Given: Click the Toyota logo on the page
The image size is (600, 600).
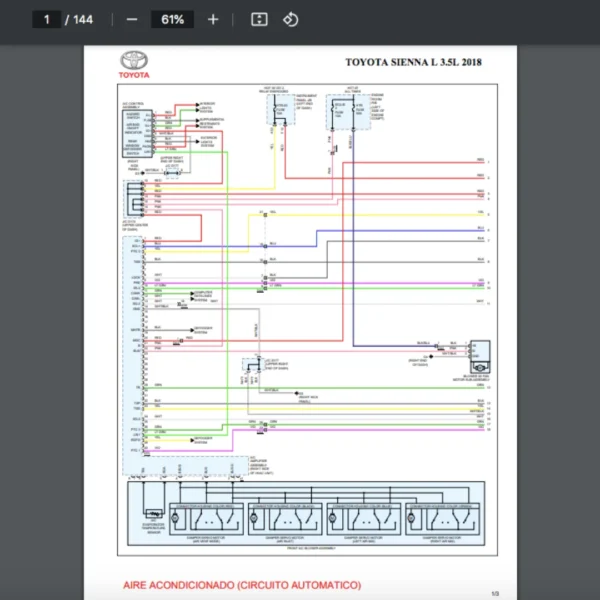Looking at the screenshot, I should click(x=134, y=60).
